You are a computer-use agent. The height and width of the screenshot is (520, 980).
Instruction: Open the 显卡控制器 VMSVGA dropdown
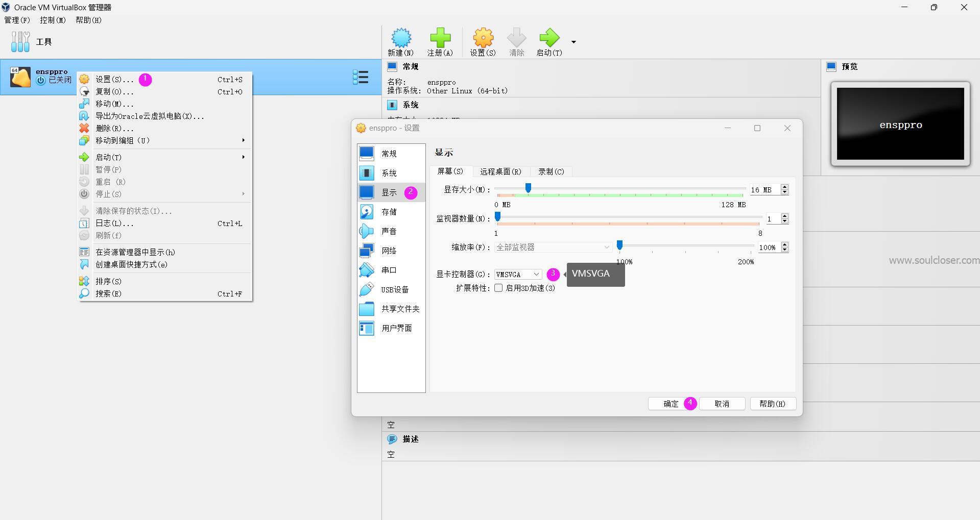[x=518, y=275]
